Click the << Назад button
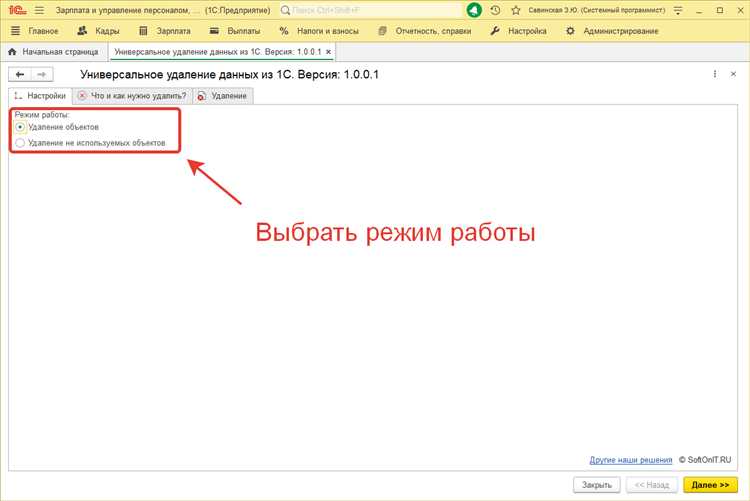This screenshot has height=501, width=750. click(651, 485)
